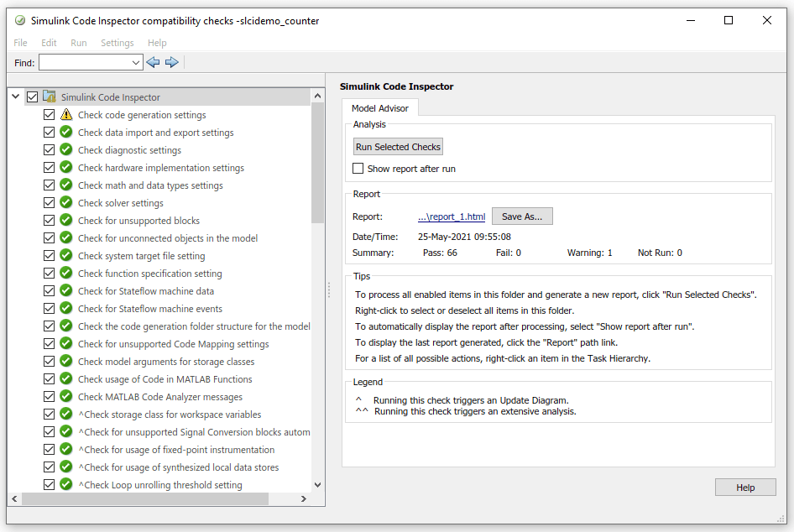Enable the Show report after run option
794x532 pixels.
point(358,168)
